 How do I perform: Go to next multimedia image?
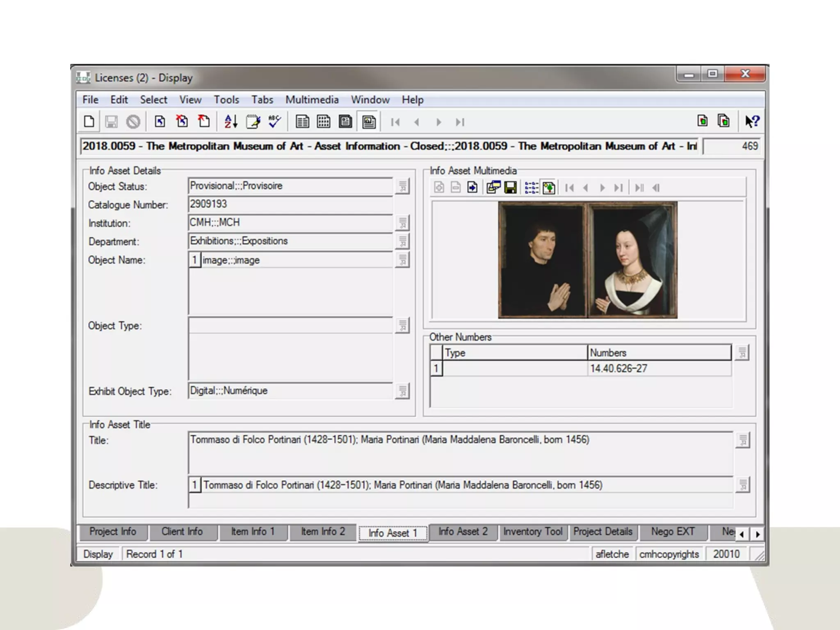click(x=602, y=188)
